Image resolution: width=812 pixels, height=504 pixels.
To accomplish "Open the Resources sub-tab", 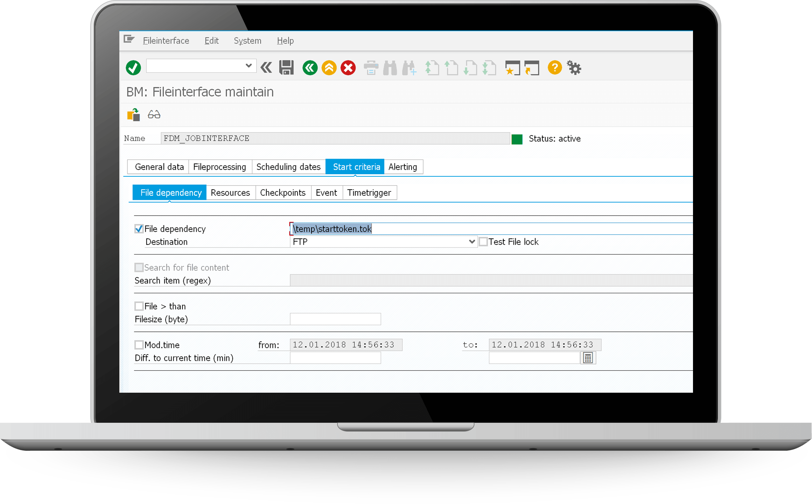I will point(230,192).
